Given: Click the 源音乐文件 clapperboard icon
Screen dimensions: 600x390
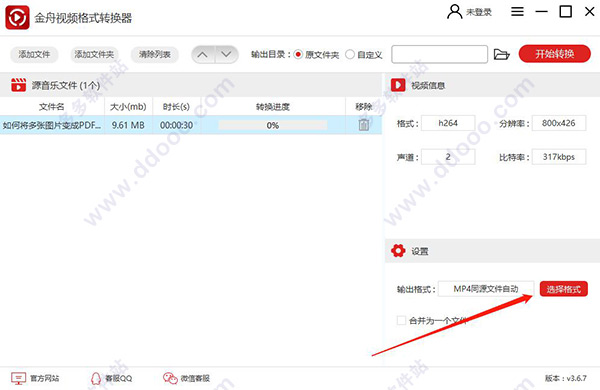Looking at the screenshot, I should tap(18, 85).
